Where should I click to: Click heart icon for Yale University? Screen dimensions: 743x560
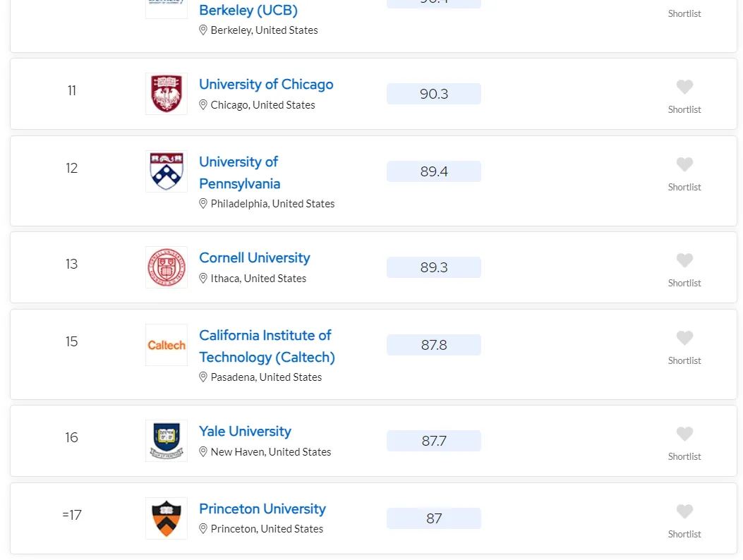coord(684,434)
